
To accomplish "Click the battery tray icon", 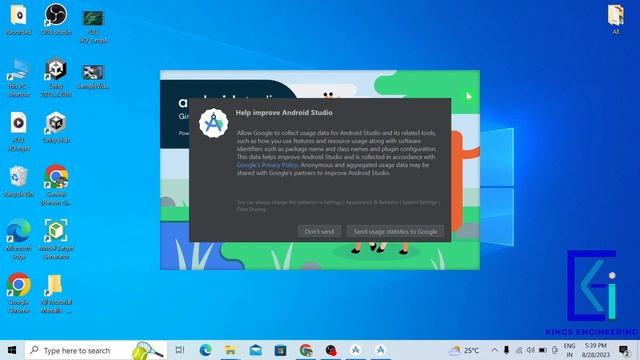I will (543, 350).
